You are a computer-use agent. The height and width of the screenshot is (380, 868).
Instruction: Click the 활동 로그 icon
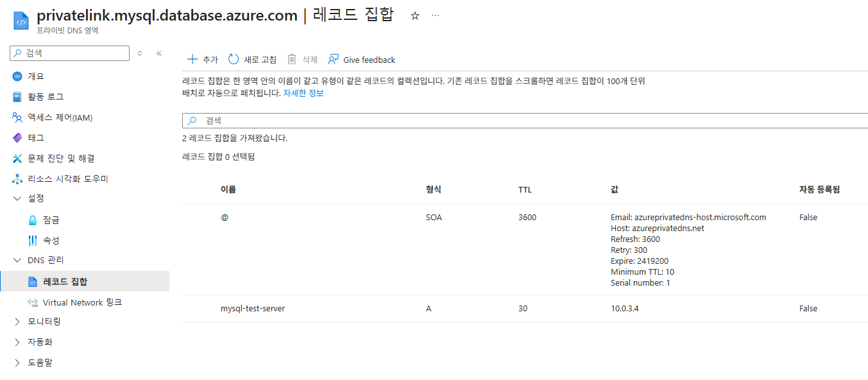[17, 97]
